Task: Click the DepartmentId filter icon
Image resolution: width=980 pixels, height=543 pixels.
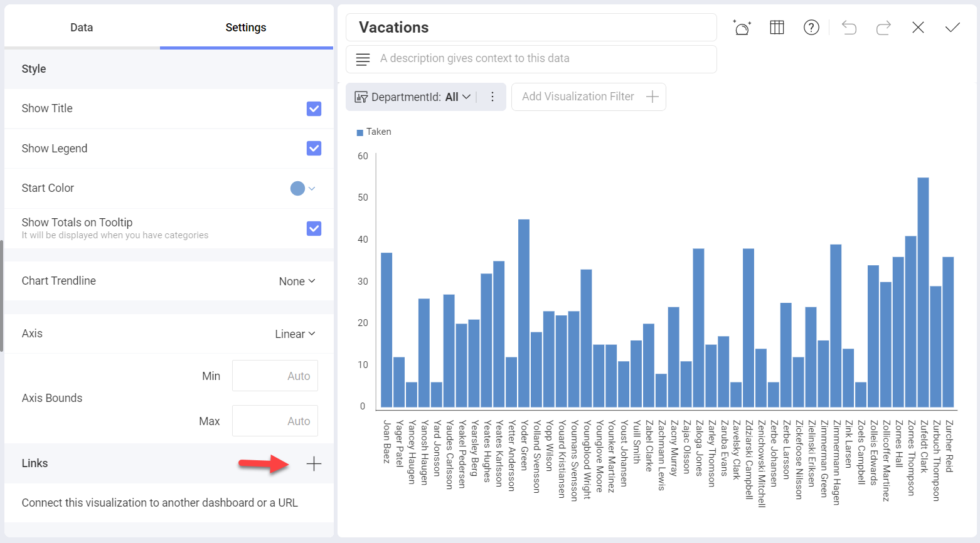Action: pyautogui.click(x=361, y=97)
